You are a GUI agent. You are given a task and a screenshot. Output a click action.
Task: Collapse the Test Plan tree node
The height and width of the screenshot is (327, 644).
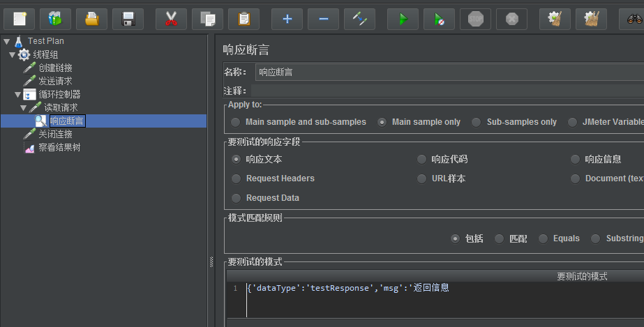tap(6, 41)
